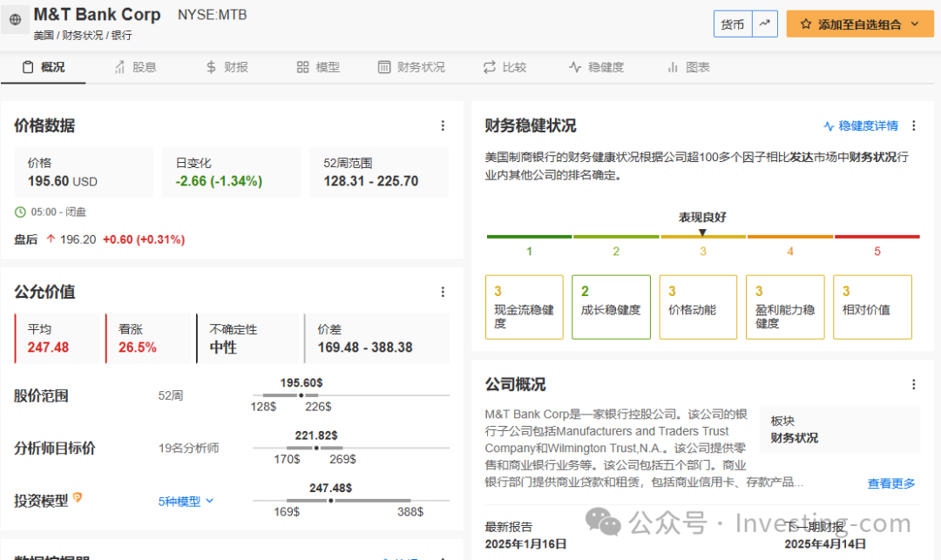
Task: Click the daily change -2.66 (-1.34%)
Action: click(x=219, y=181)
